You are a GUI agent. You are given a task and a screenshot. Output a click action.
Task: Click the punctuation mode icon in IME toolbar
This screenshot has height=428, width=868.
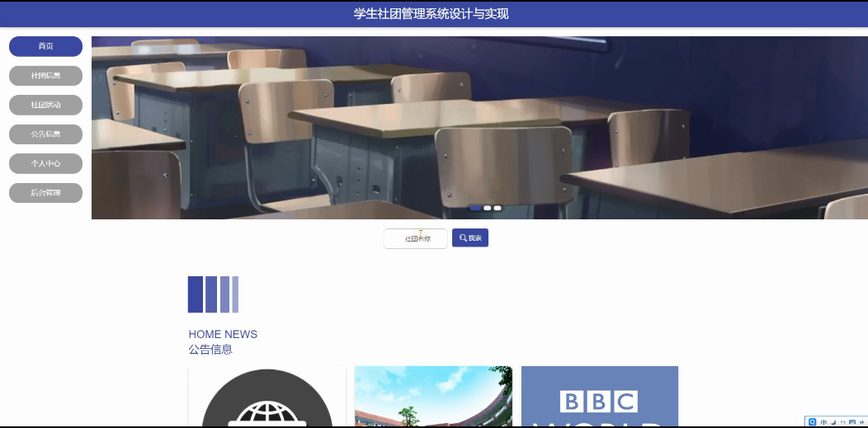(842, 422)
